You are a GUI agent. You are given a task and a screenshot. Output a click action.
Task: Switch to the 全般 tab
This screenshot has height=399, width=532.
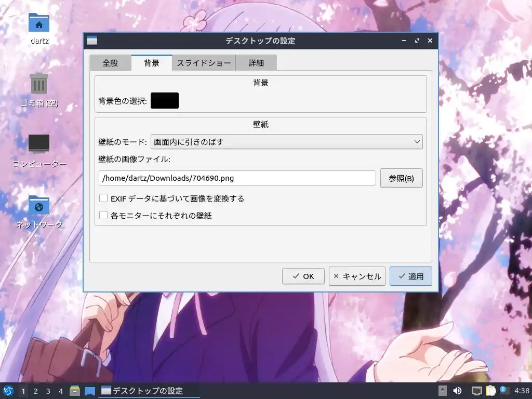(x=110, y=63)
